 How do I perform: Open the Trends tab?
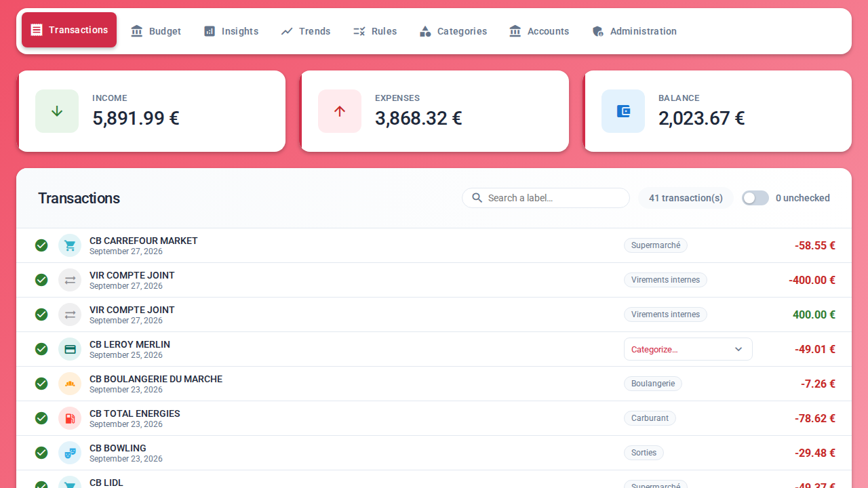[x=306, y=31]
